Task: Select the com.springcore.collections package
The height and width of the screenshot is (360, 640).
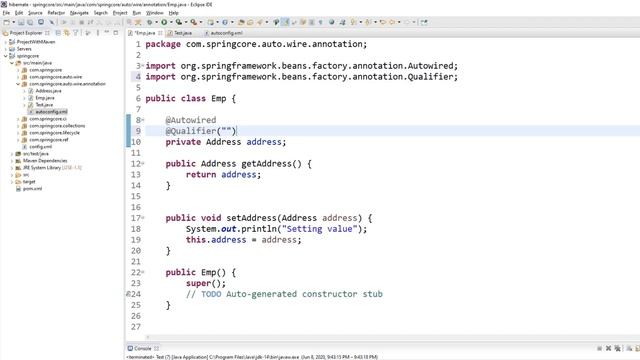Action: 57,126
